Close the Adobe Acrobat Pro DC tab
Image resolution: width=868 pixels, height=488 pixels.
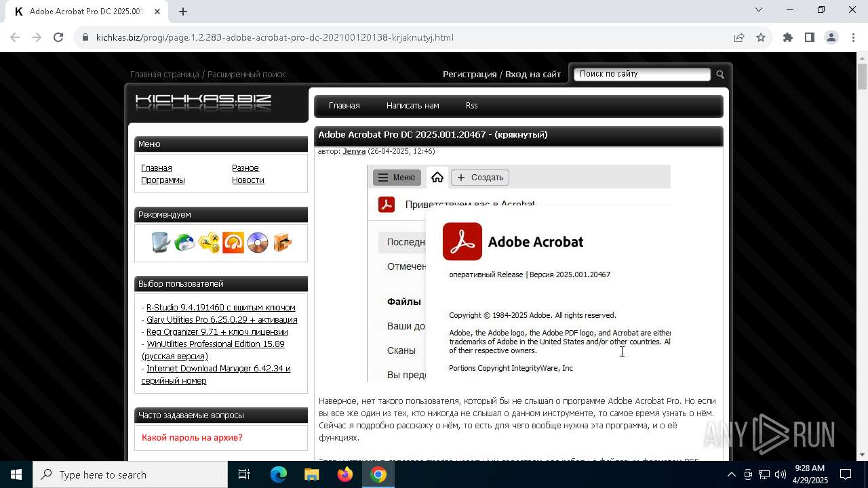click(x=157, y=12)
